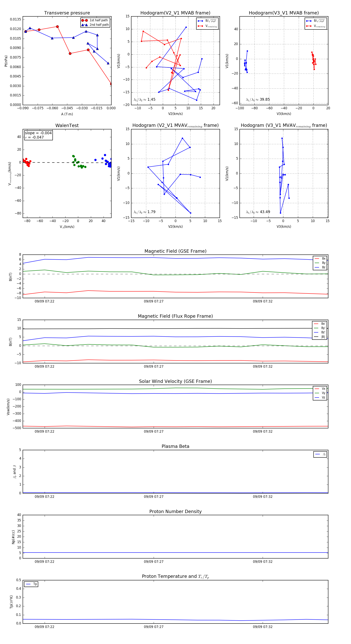Click the eigenvalue ratio annotation reading 39.85
The image size is (351, 644).
tap(258, 100)
